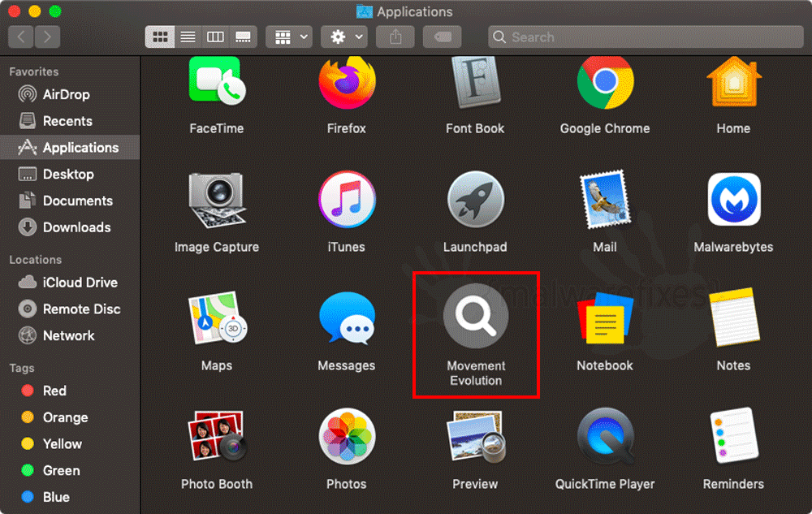The image size is (812, 514).
Task: Select the Red tag
Action: point(70,391)
